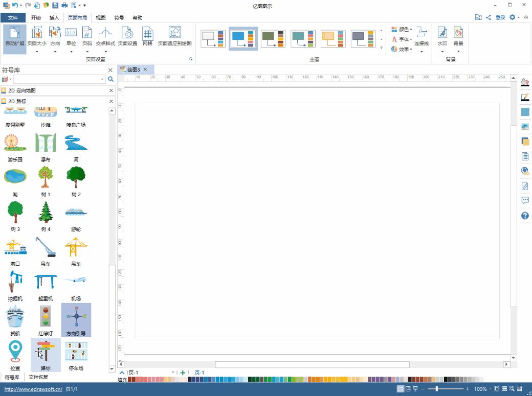Close the 符号库 symbol library panel
This screenshot has height=396, width=532.
click(x=110, y=70)
